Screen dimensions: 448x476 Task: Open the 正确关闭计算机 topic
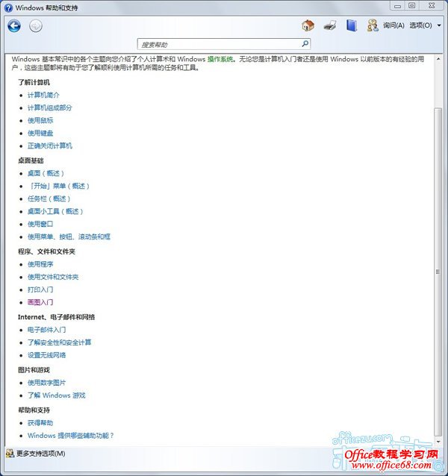(50, 146)
